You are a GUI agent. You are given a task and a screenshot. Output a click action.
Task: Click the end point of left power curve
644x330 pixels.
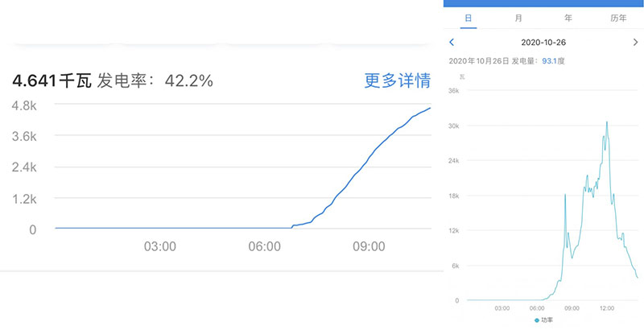[x=430, y=108]
